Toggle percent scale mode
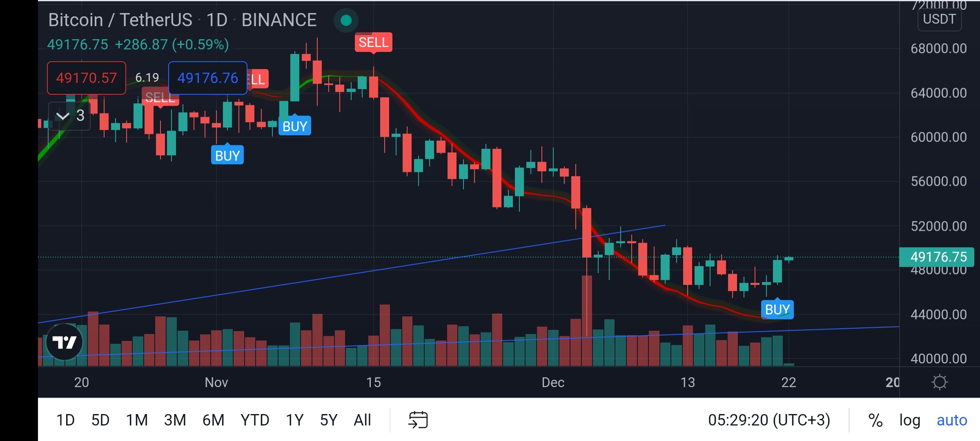Image resolution: width=980 pixels, height=441 pixels. 875,420
